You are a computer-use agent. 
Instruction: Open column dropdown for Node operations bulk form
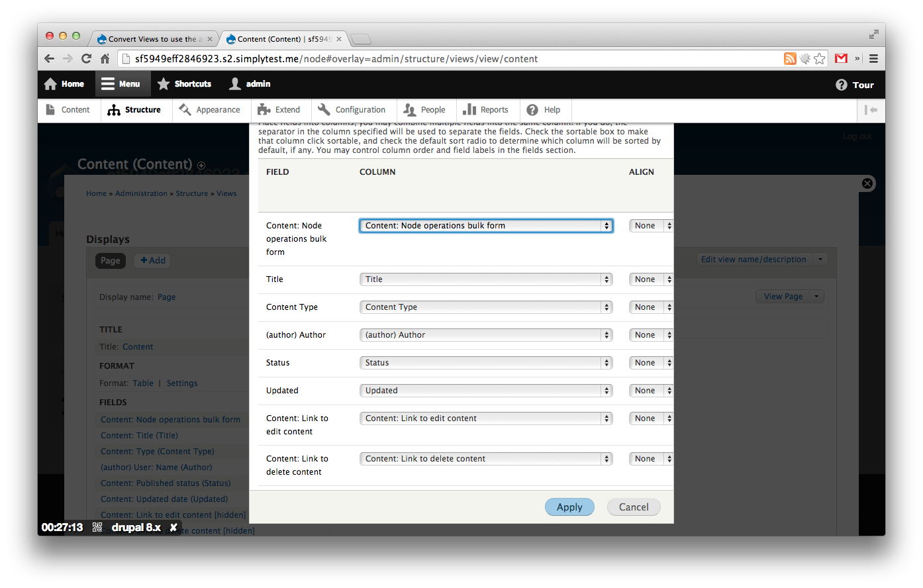(486, 226)
